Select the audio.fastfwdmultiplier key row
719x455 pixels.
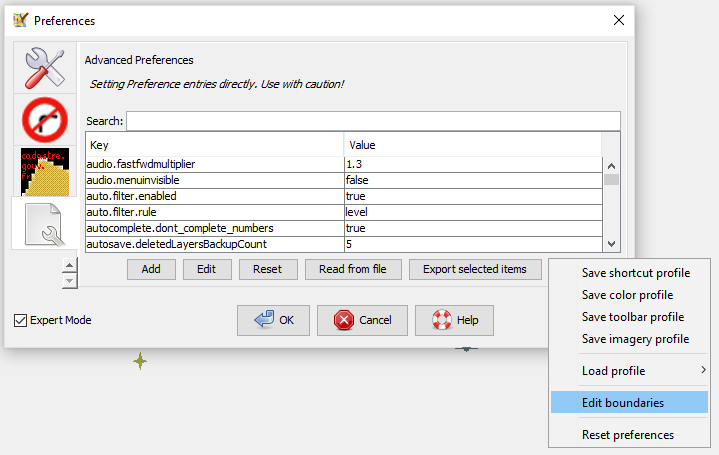pyautogui.click(x=214, y=163)
